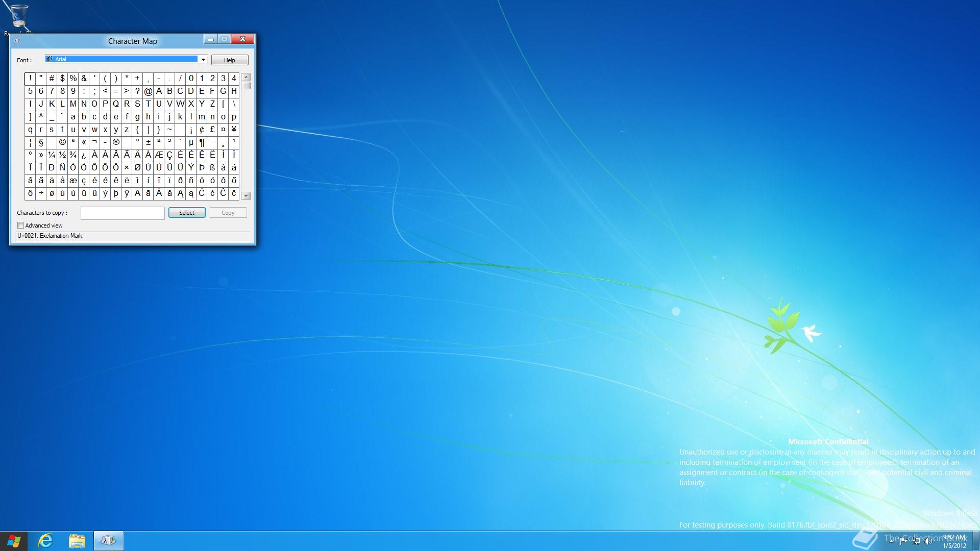Click the Help button
Screen dimensions: 980x551
point(230,60)
